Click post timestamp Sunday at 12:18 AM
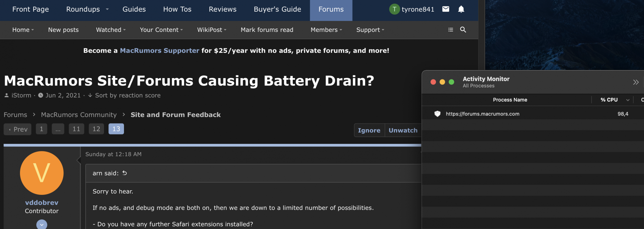Image resolution: width=644 pixels, height=229 pixels. 113,154
